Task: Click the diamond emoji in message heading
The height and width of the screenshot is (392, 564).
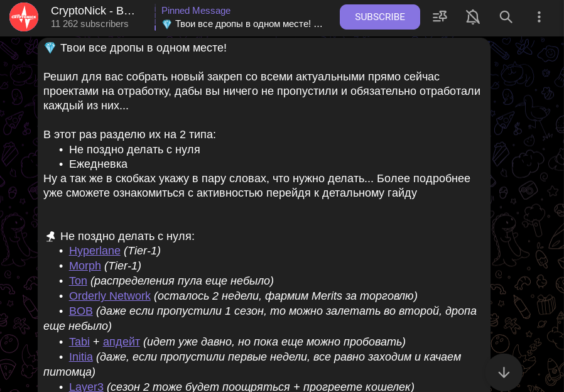Action: coord(50,48)
